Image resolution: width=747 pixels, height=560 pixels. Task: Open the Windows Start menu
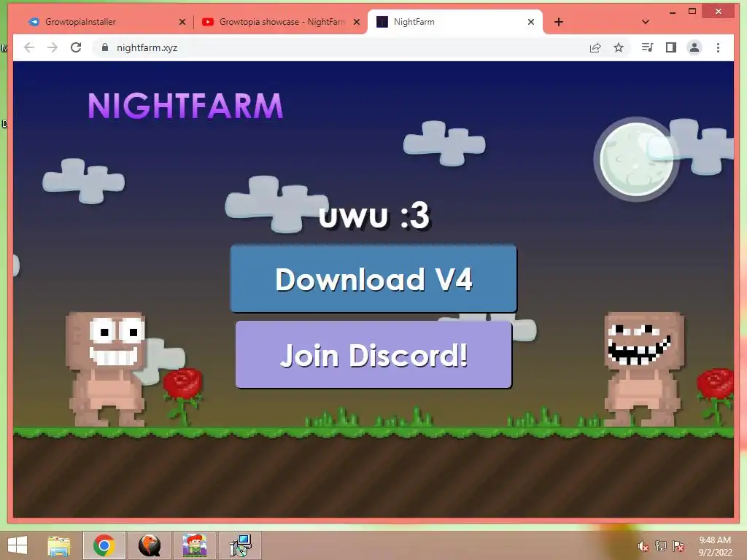click(18, 545)
